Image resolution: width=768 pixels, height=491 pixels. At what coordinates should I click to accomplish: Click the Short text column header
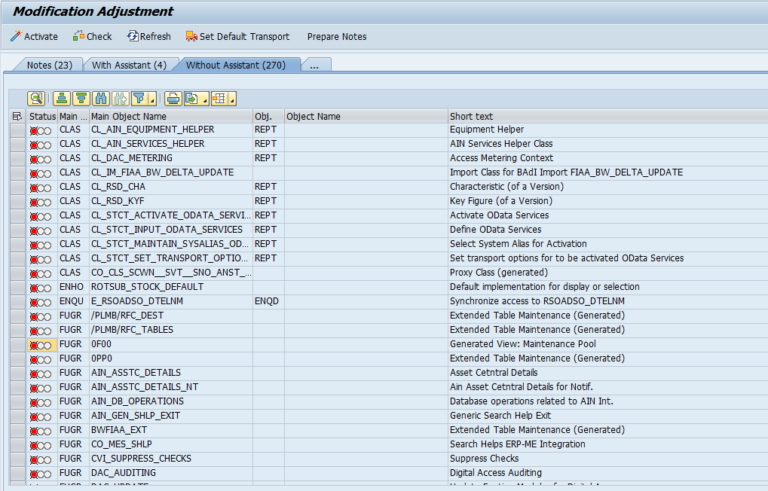[x=471, y=117]
